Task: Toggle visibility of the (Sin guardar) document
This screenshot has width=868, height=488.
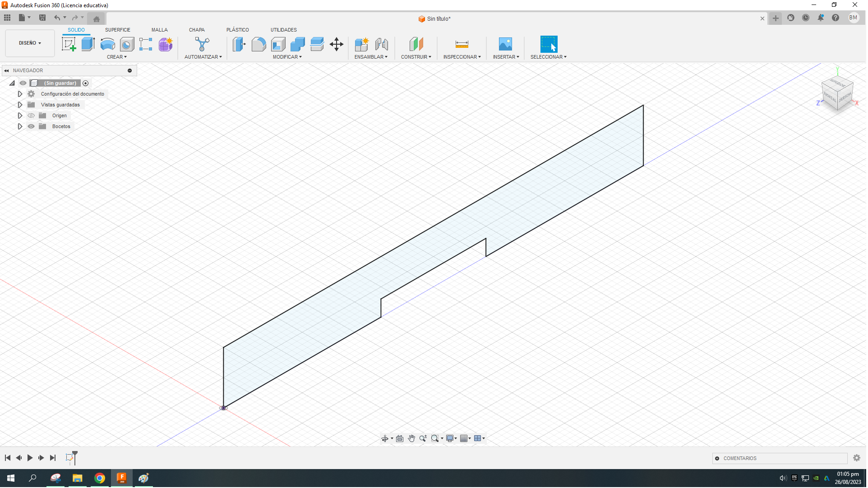Action: (x=23, y=83)
